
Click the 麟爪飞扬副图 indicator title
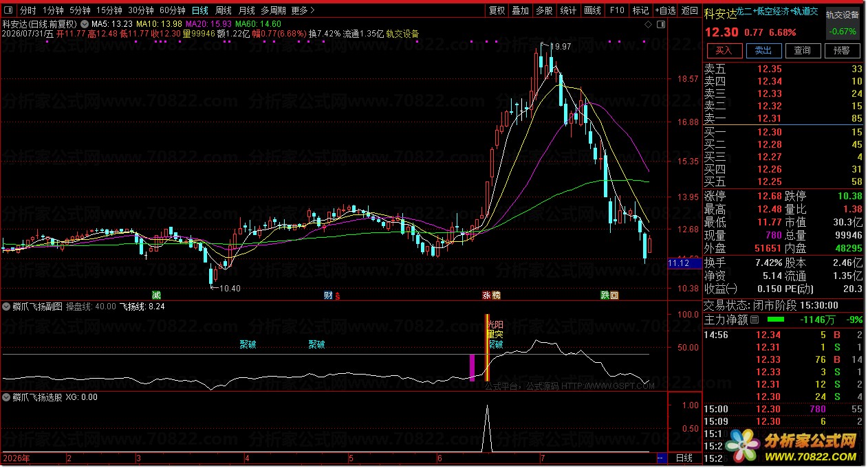pyautogui.click(x=38, y=307)
